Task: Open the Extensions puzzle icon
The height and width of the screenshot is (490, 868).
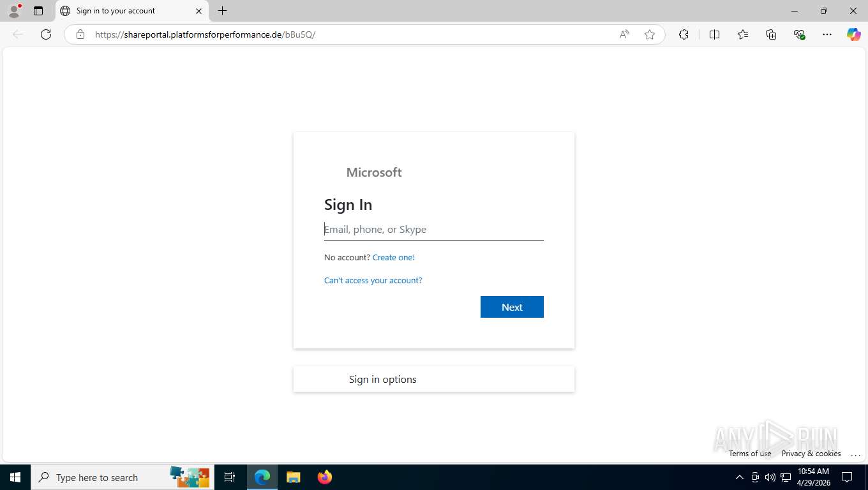Action: click(684, 34)
